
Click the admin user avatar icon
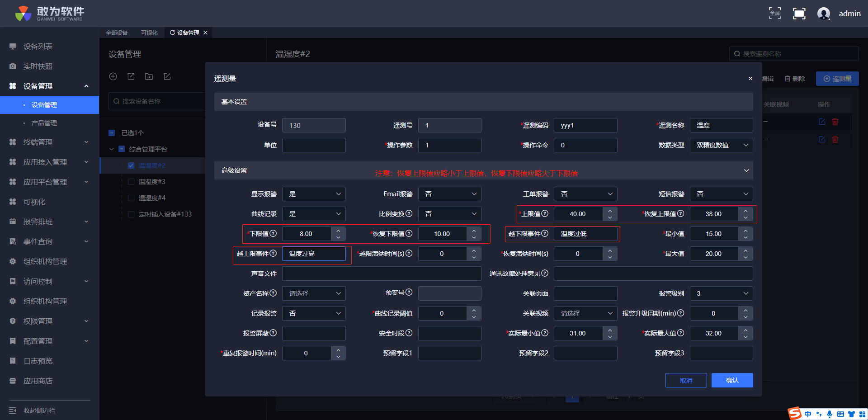click(x=823, y=14)
